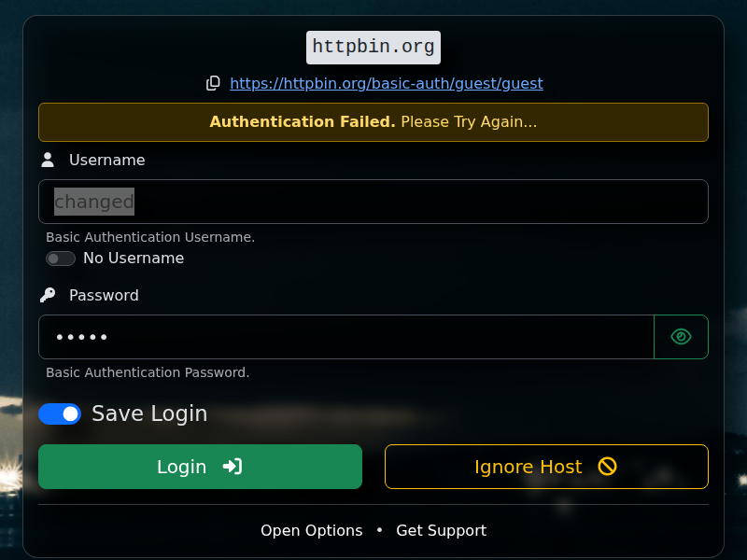Click Get Support in the footer
This screenshot has height=560, width=747.
pos(442,530)
